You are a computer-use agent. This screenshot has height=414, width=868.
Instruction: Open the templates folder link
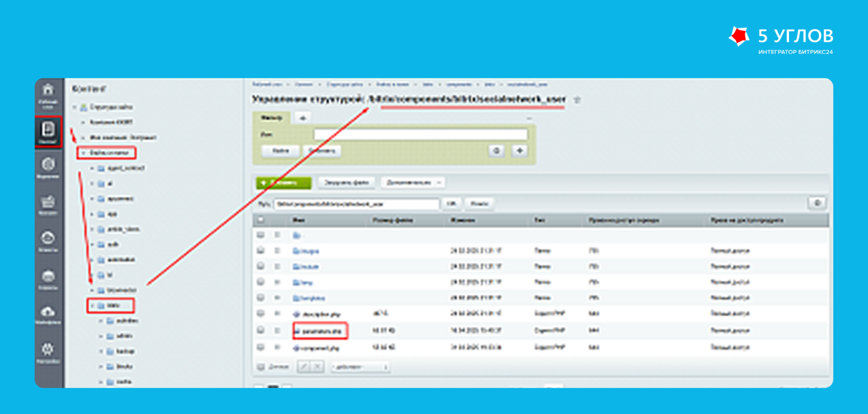tap(313, 298)
